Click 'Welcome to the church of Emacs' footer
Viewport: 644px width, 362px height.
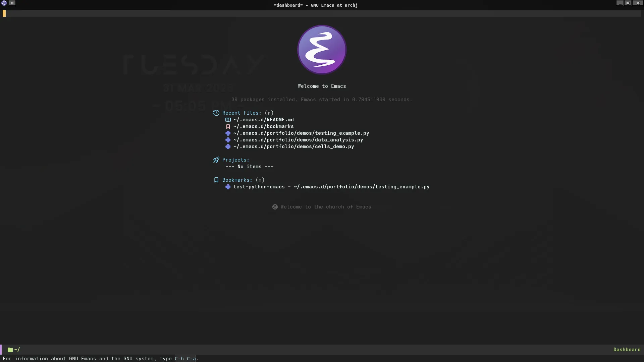tap(326, 207)
